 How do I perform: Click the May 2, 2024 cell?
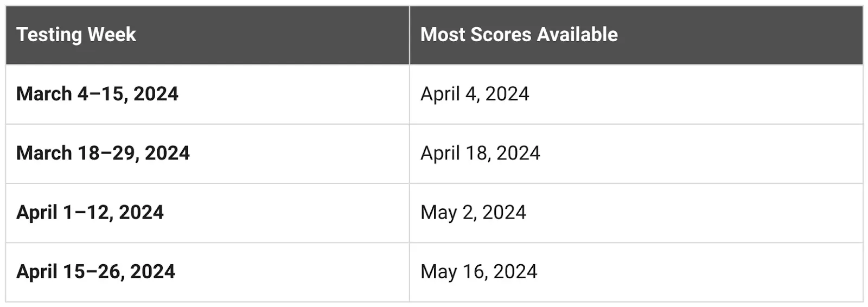point(473,212)
